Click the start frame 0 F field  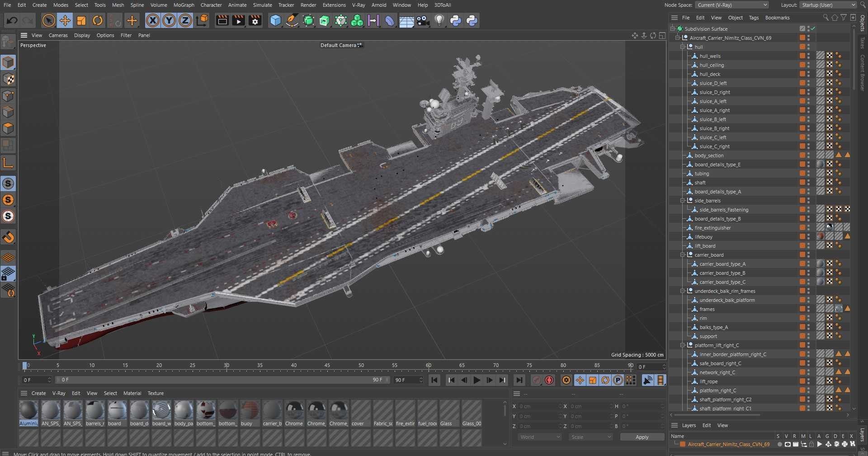pos(37,380)
